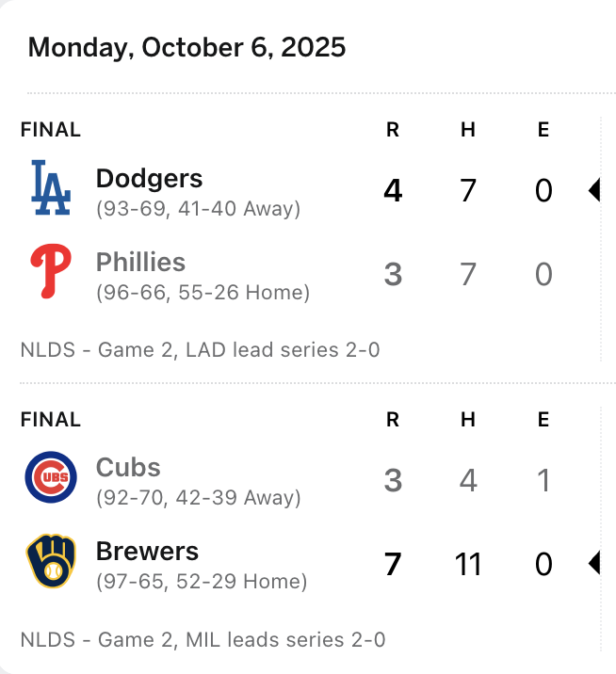Click FINAL status of Dodgers-Phillies game
The image size is (616, 674).
[x=51, y=131]
